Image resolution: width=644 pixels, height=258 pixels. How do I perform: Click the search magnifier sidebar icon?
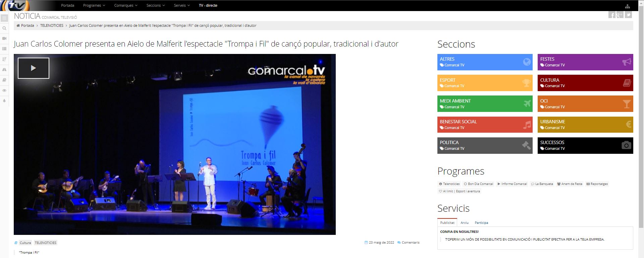click(4, 28)
